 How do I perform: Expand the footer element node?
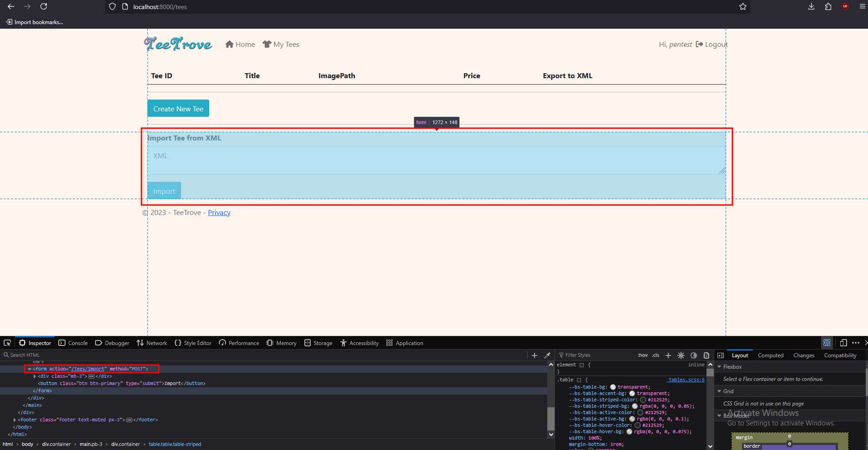point(15,420)
